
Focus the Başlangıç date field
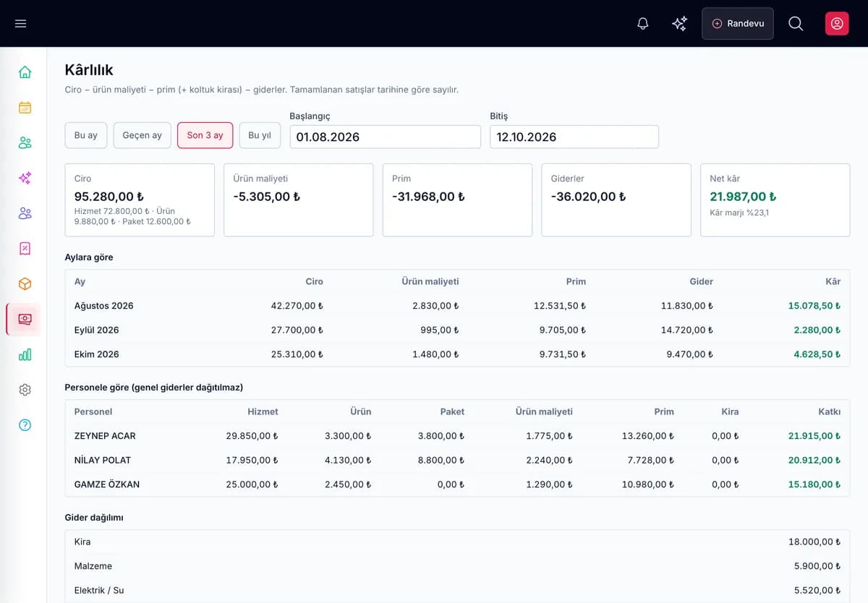click(386, 137)
